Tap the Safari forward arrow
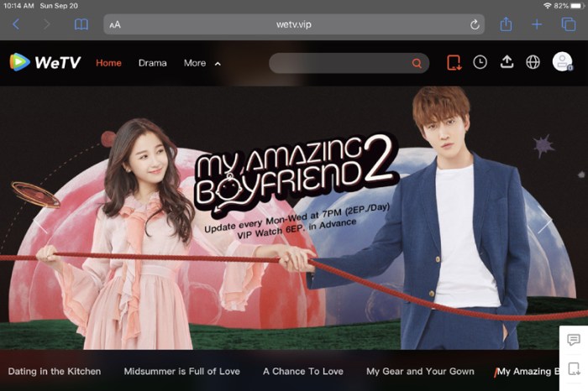The width and height of the screenshot is (588, 391). click(x=46, y=24)
